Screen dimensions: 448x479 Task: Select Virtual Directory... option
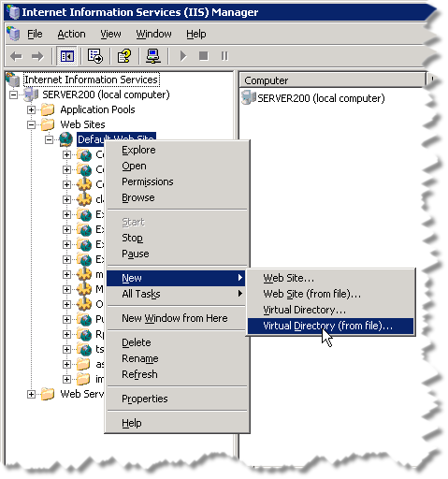331,310
